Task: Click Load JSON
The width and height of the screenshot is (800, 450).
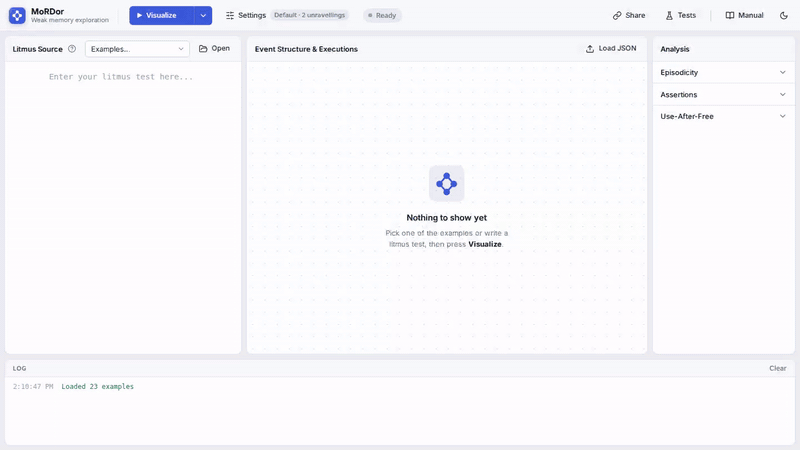Action: tap(611, 48)
